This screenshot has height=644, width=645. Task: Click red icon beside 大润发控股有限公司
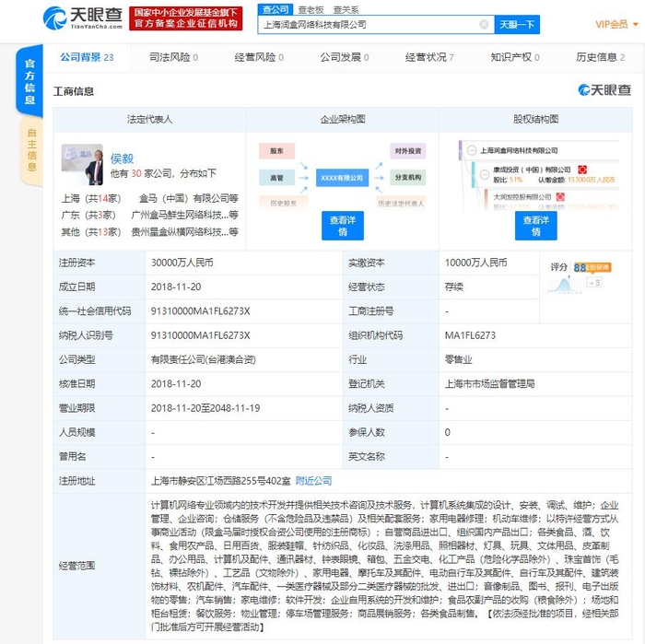(560, 197)
